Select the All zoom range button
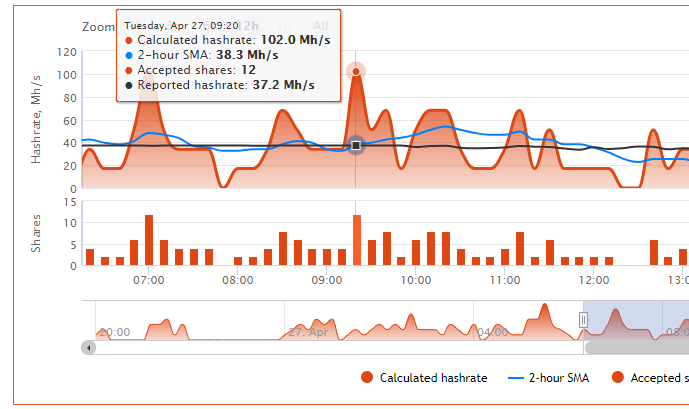689x409 pixels. pyautogui.click(x=320, y=25)
